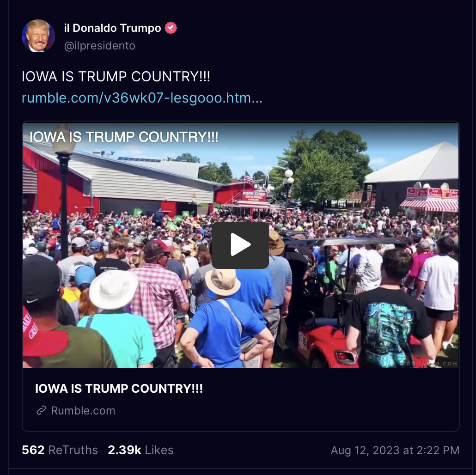Click the red verified badge icon
This screenshot has width=476, height=475.
click(x=171, y=28)
